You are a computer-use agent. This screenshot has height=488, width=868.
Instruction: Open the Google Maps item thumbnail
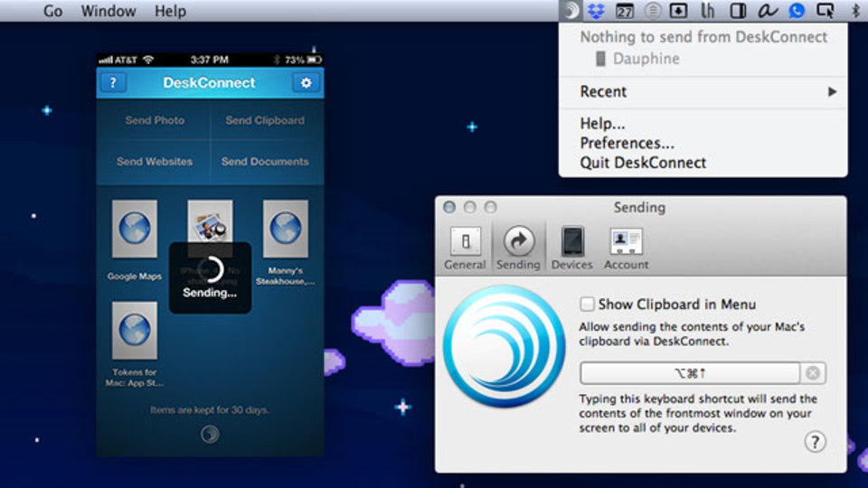[x=135, y=229]
